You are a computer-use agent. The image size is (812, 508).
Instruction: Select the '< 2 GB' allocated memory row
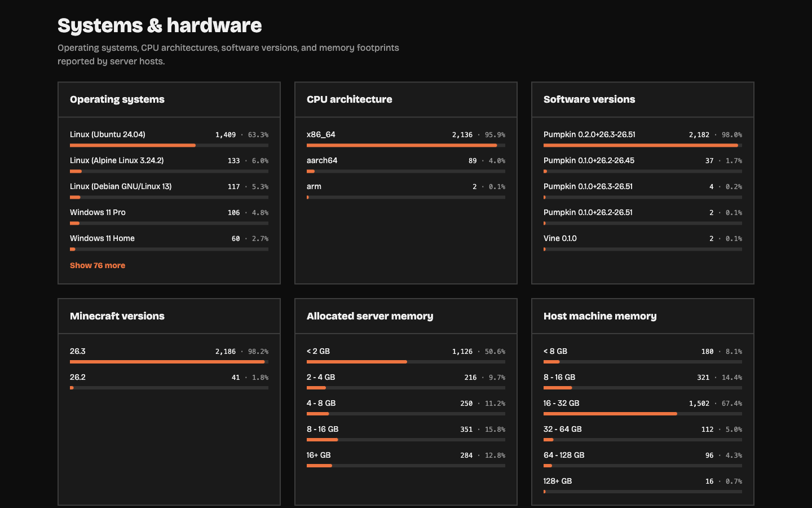406,355
